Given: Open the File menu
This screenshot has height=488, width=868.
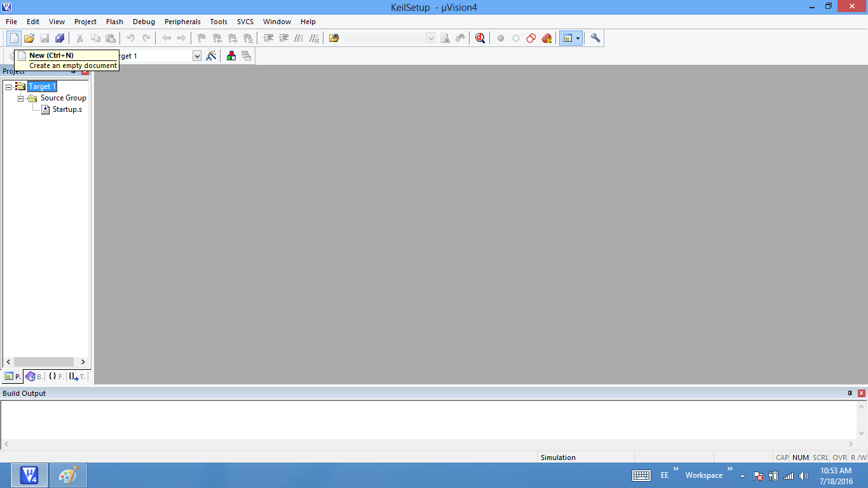Looking at the screenshot, I should pyautogui.click(x=11, y=22).
